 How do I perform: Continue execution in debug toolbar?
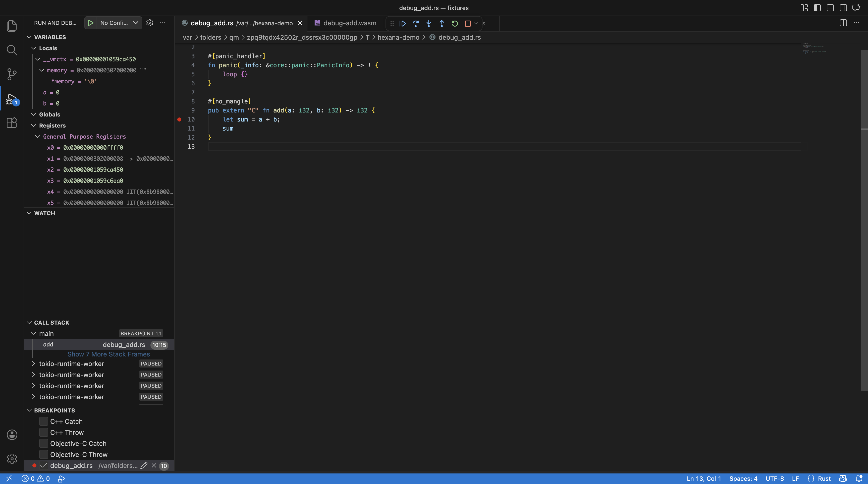pos(403,24)
